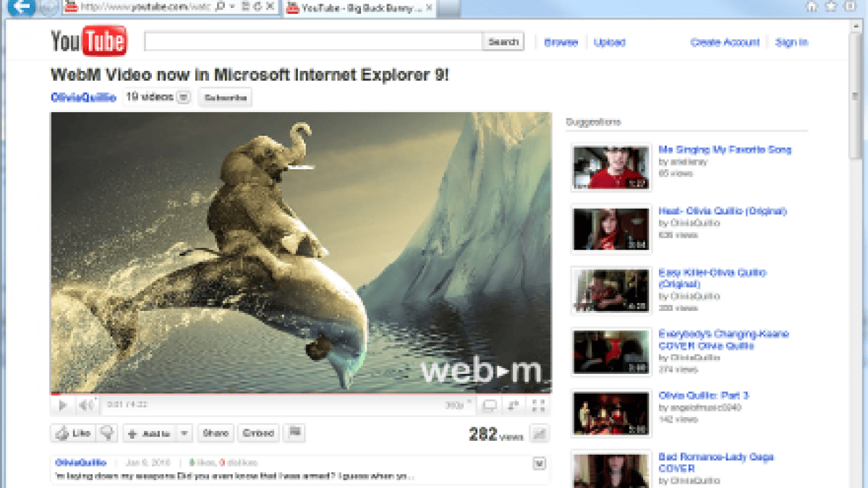Screen dimensions: 868x488
Task: Refresh the page using the address bar icon
Action: (258, 7)
